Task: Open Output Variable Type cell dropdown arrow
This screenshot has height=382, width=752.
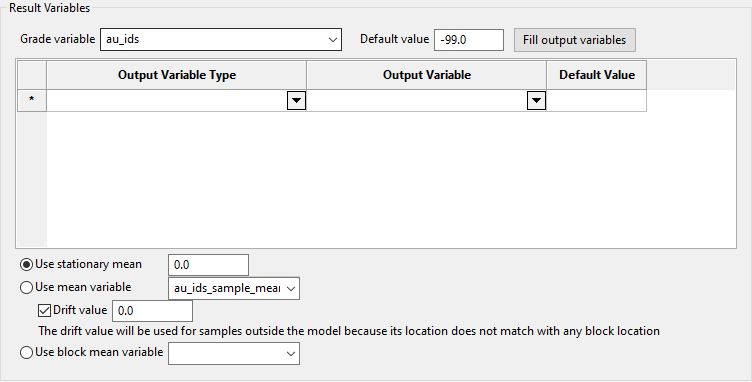Action: 296,101
